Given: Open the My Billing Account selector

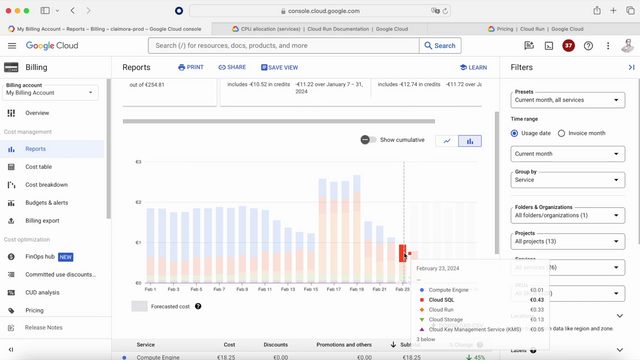Looking at the screenshot, I should click(x=50, y=93).
